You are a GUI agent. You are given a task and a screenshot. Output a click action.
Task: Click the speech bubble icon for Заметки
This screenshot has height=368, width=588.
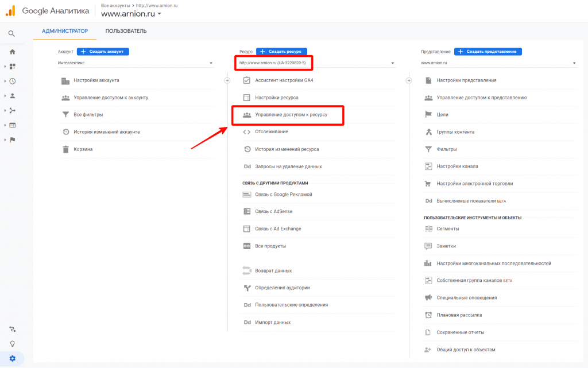[428, 246]
